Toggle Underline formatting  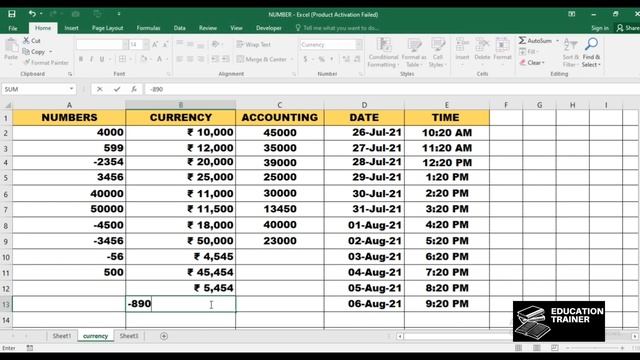(102, 59)
